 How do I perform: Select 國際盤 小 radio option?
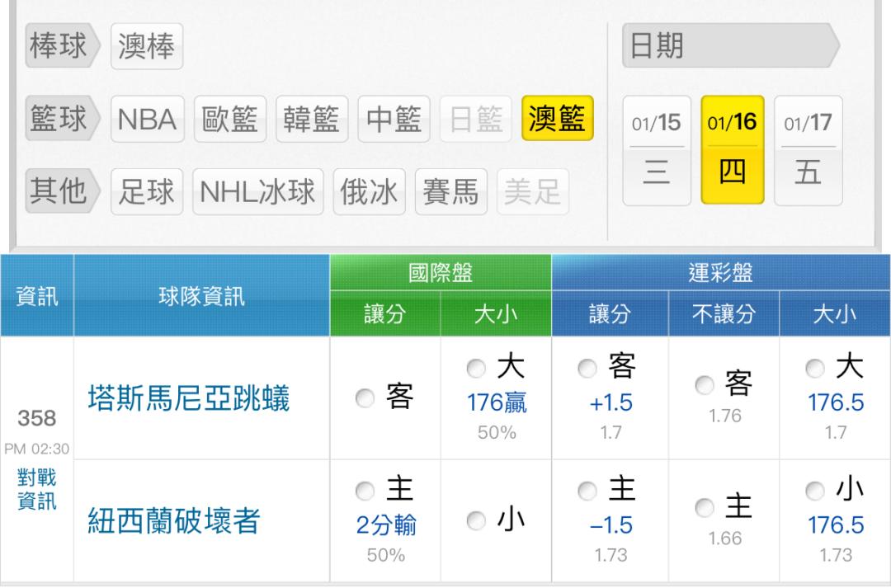476,520
